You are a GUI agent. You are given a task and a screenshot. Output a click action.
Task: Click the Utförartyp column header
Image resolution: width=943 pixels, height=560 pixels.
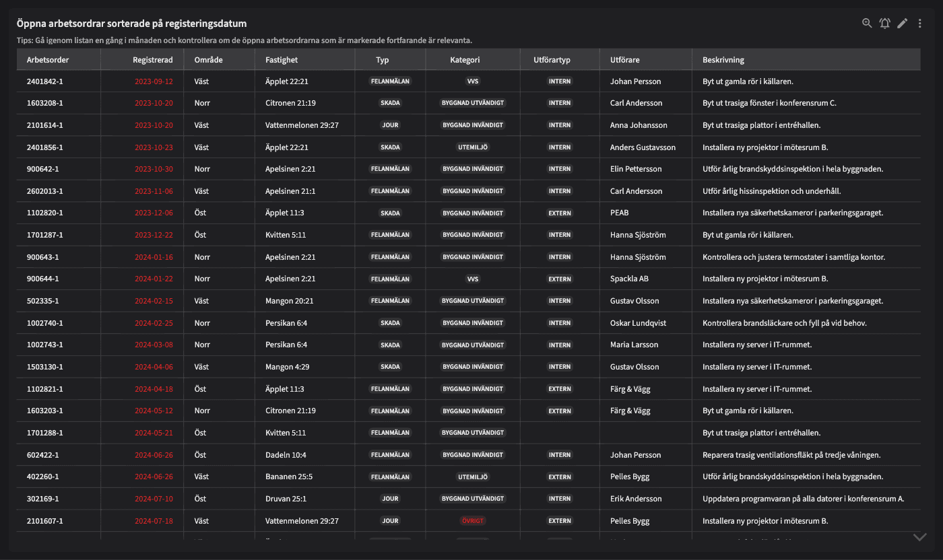coord(552,60)
